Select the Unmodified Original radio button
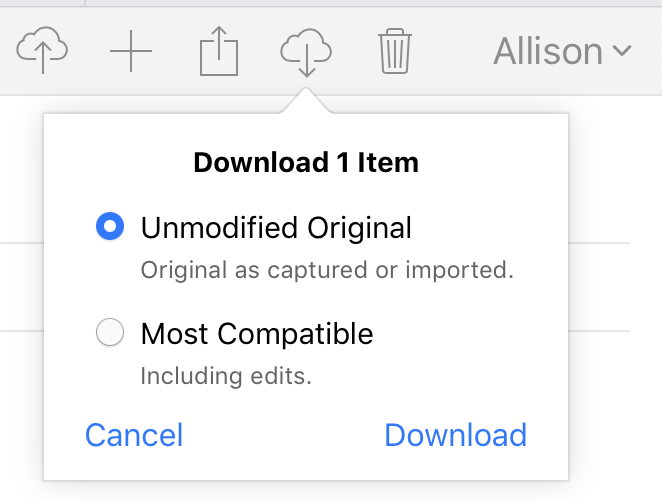Screen dimensions: 662x500 110,227
